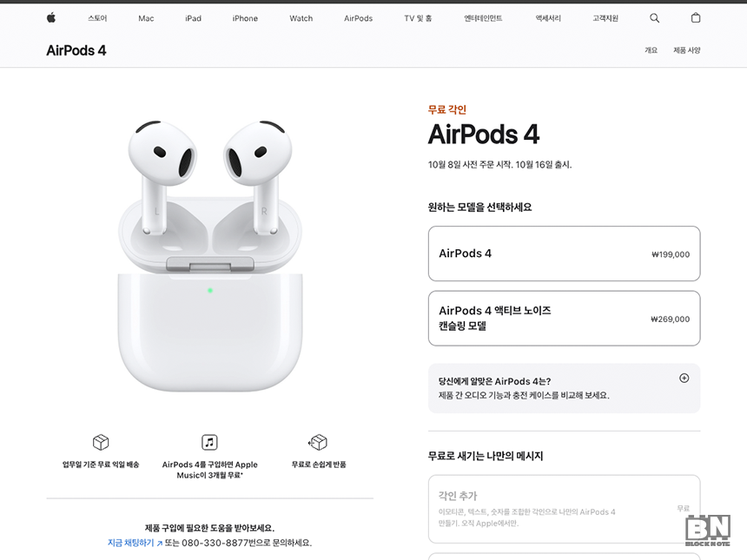
Task: Open the search magnifier icon
Action: tap(655, 18)
